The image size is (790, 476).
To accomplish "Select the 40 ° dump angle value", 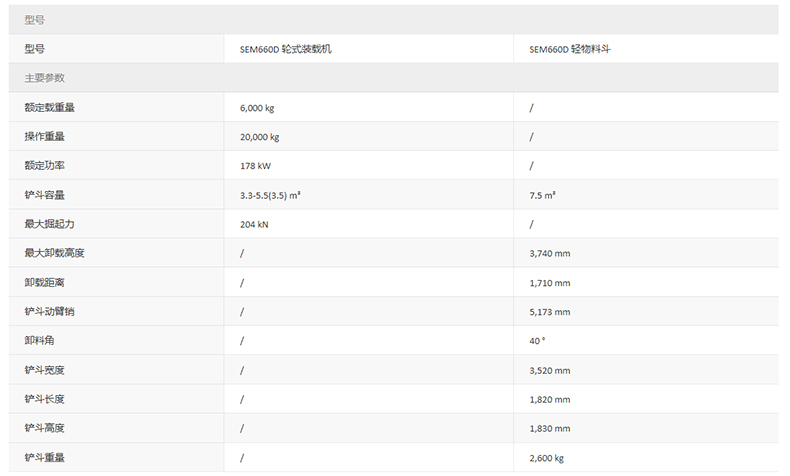I will click(537, 340).
